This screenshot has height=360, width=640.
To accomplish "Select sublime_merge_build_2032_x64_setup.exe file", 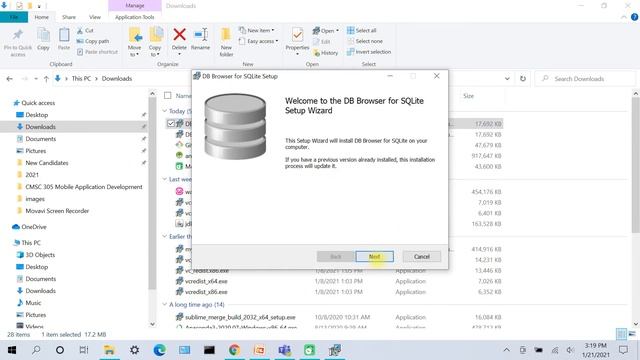I will click(x=240, y=317).
